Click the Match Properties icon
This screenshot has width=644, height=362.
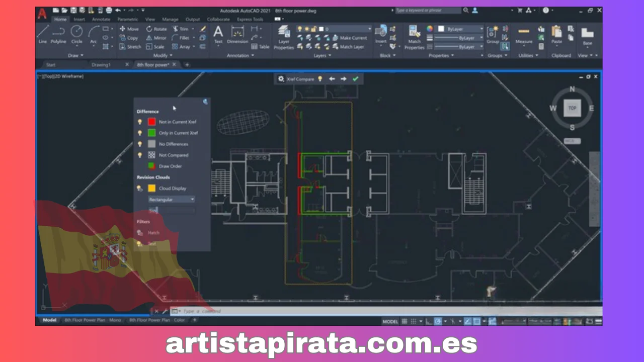[415, 38]
